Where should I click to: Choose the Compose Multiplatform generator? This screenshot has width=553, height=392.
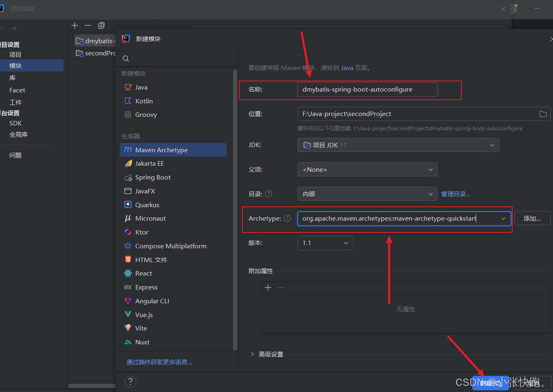pos(173,246)
